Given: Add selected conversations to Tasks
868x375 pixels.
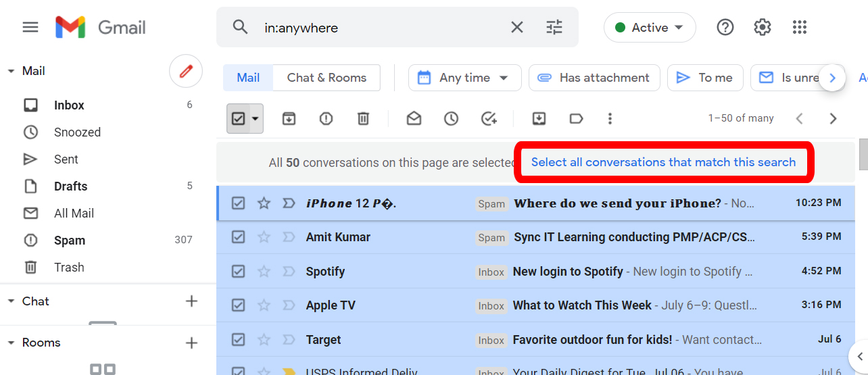Looking at the screenshot, I should coord(489,118).
